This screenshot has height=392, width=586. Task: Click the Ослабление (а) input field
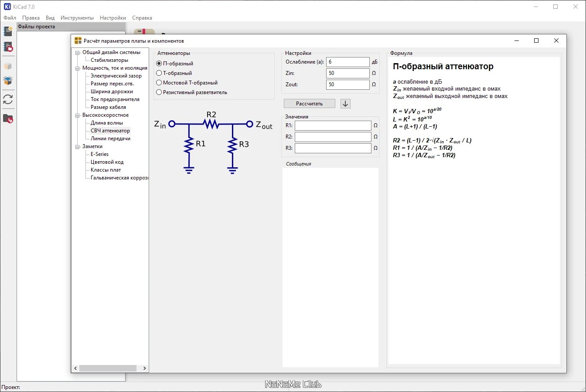(x=348, y=62)
